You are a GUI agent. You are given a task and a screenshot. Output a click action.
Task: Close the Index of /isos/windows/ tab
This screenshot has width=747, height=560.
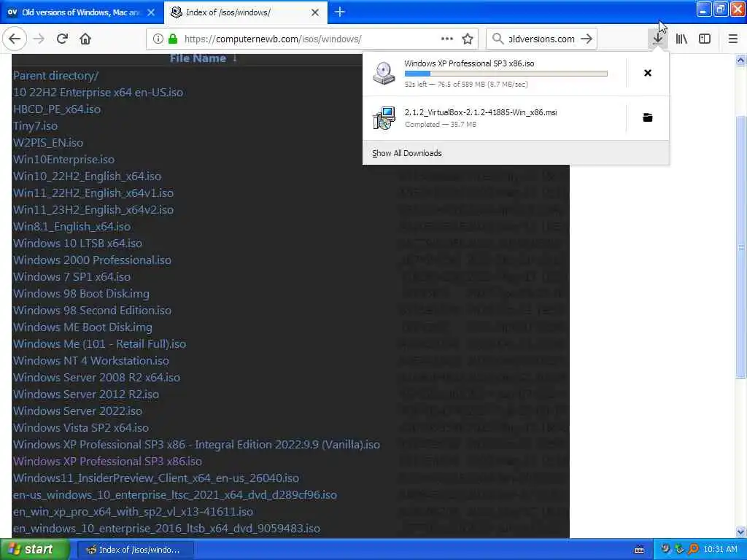point(315,12)
